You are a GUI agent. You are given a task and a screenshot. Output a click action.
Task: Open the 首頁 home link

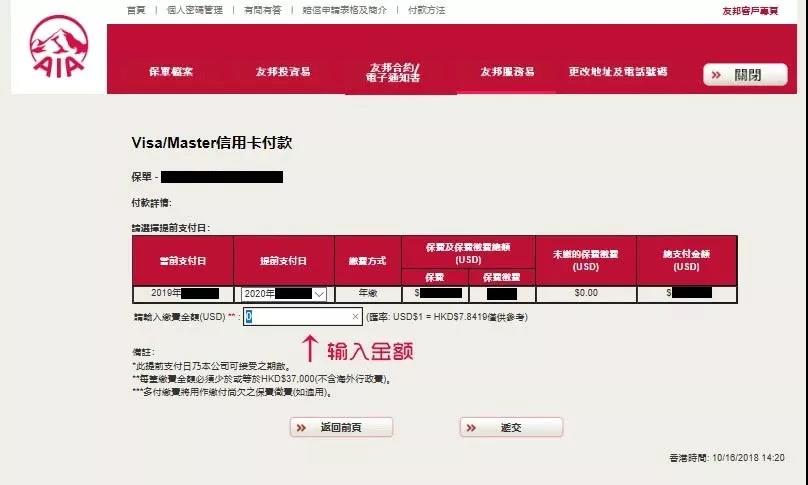(x=137, y=10)
